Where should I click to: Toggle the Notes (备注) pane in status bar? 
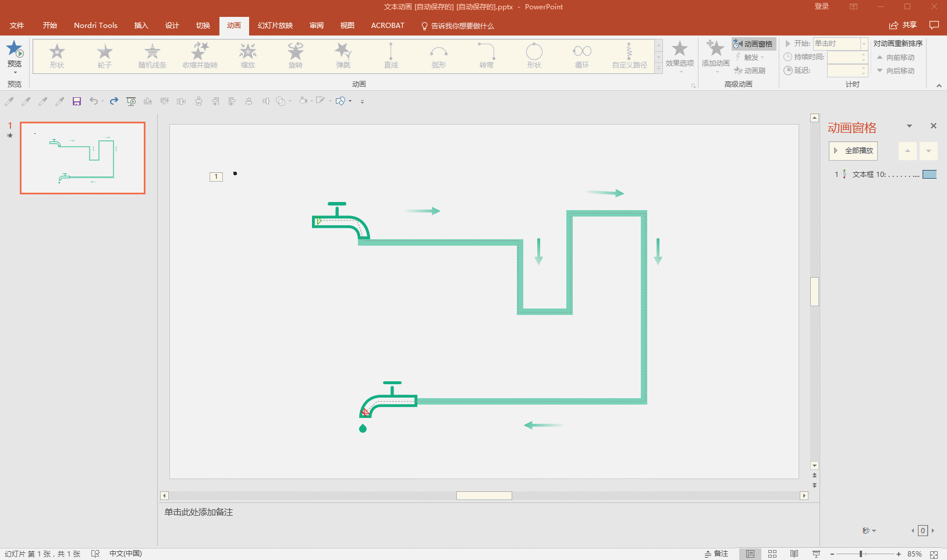[717, 554]
